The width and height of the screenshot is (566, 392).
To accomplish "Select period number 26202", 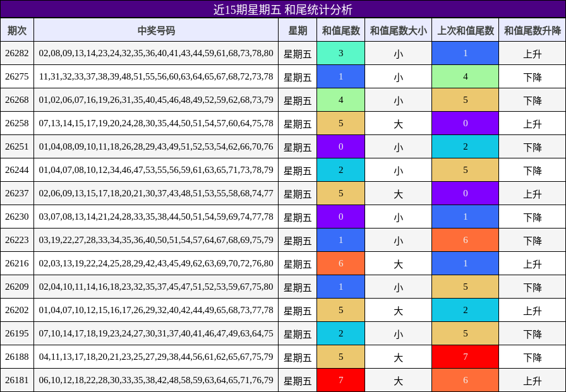I will coord(17,310).
